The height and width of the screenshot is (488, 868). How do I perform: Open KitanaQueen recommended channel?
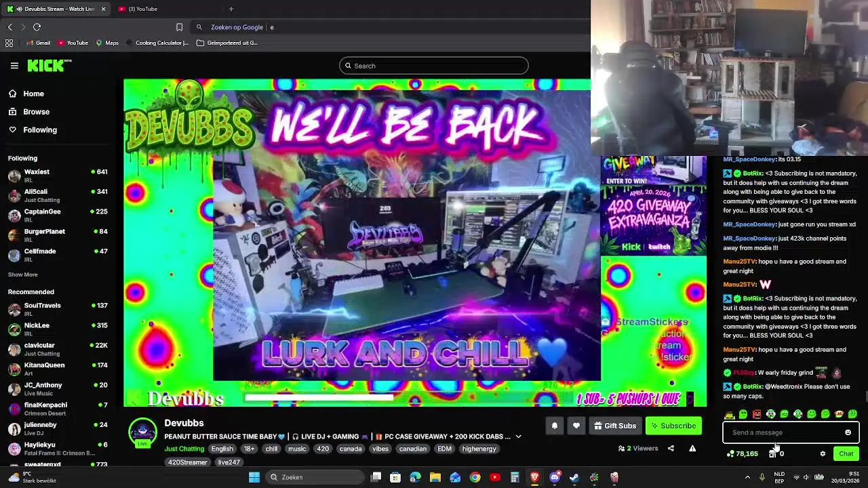[58, 369]
